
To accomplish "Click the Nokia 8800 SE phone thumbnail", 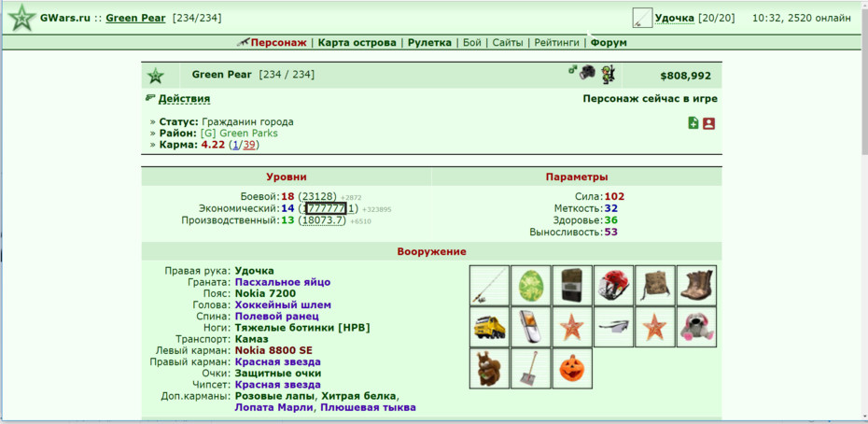I will [531, 327].
